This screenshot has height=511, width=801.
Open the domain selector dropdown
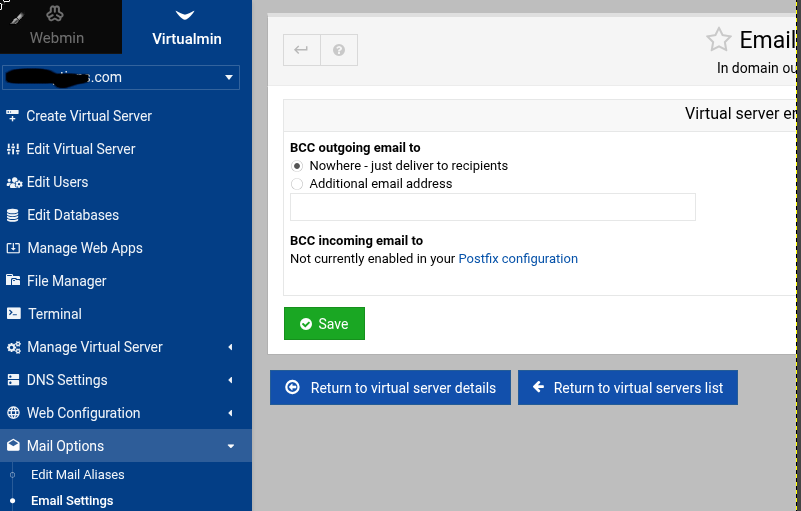point(121,77)
